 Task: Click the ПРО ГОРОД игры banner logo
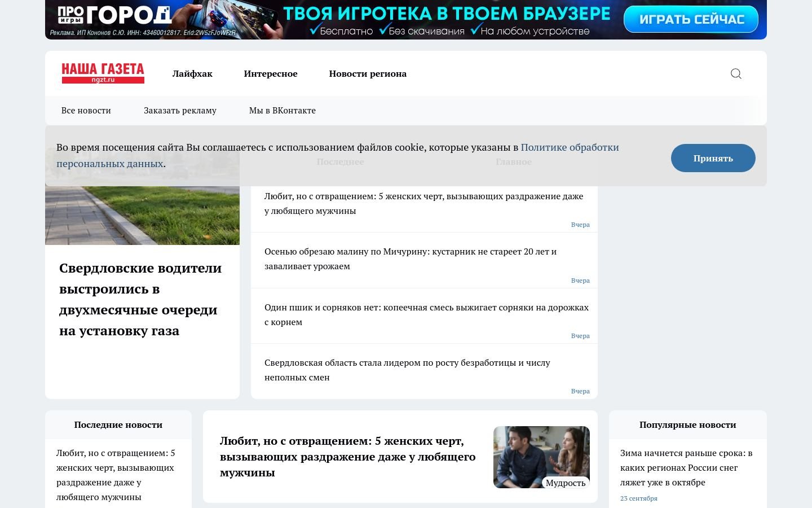point(114,15)
